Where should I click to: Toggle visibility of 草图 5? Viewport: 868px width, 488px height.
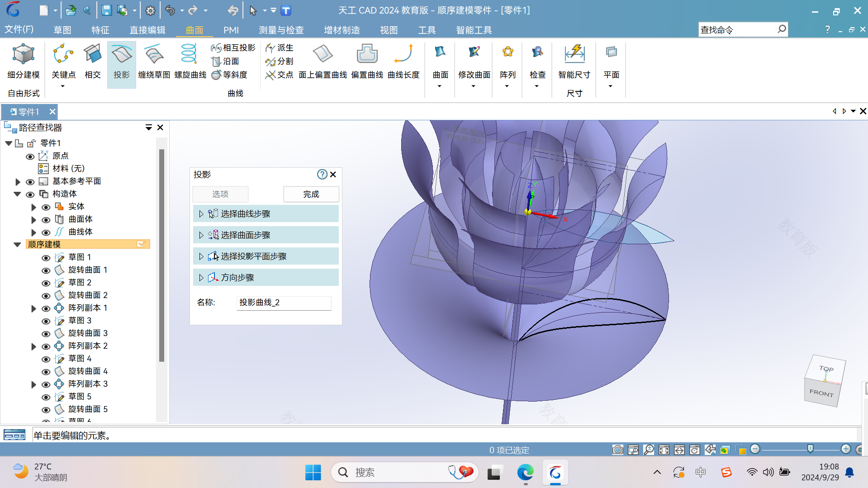point(46,397)
